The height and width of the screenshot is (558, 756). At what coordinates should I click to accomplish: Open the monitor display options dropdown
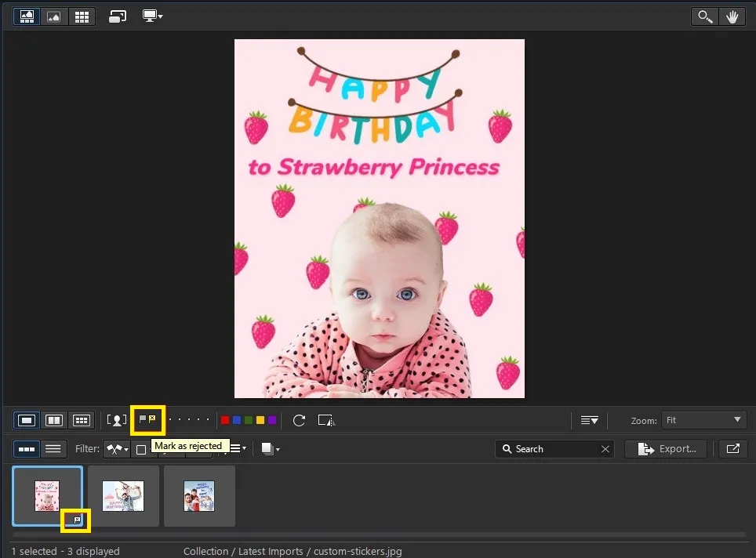152,16
